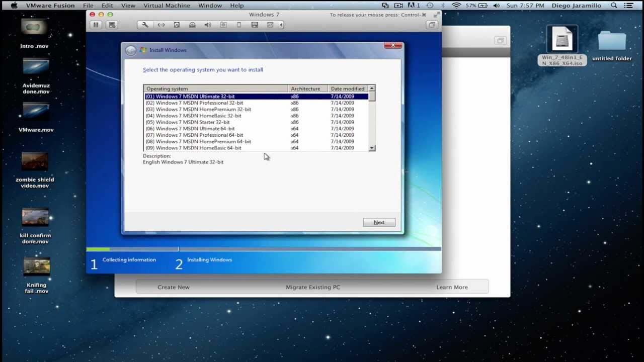Click the Operating system column header
The image size is (644, 362).
click(216, 88)
